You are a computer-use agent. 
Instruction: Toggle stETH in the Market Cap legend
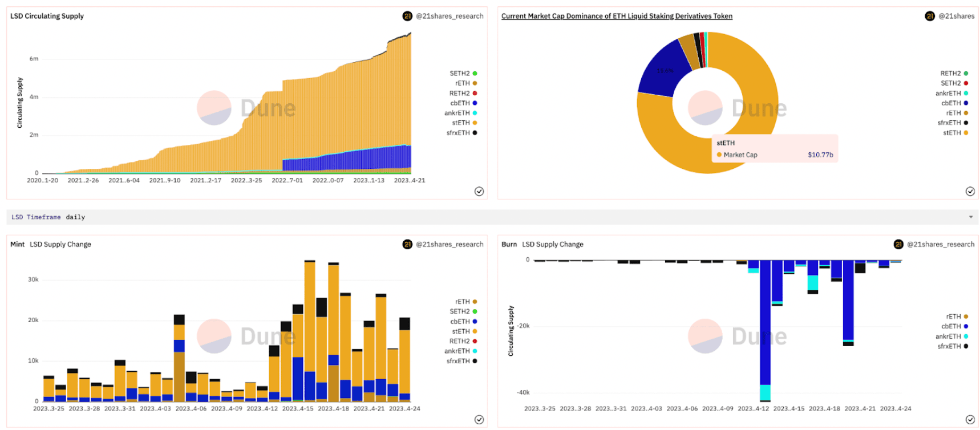tap(955, 133)
